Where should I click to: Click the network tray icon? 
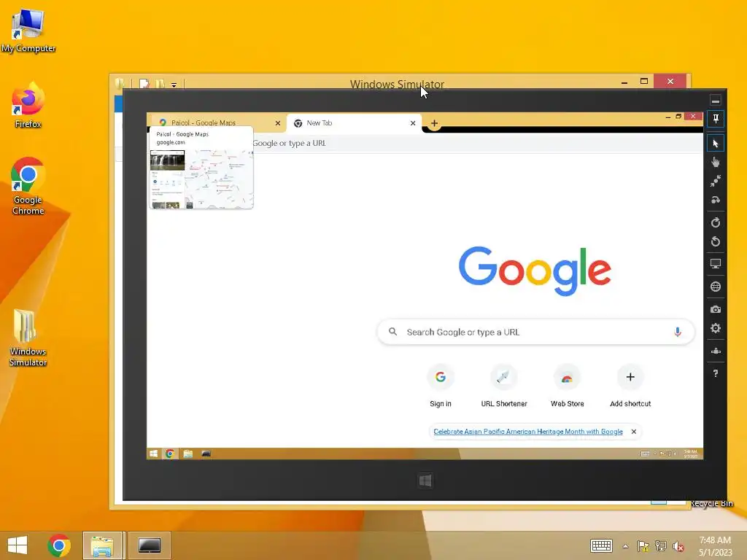(661, 545)
